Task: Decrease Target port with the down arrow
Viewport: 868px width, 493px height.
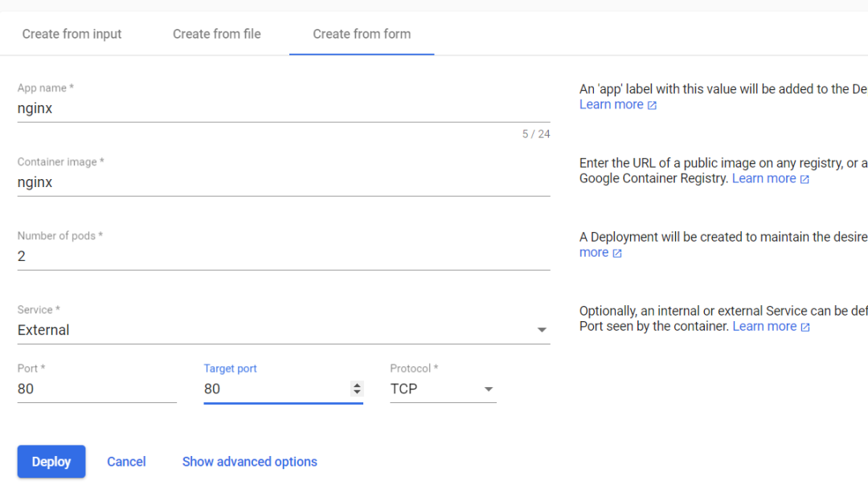Action: pyautogui.click(x=357, y=393)
